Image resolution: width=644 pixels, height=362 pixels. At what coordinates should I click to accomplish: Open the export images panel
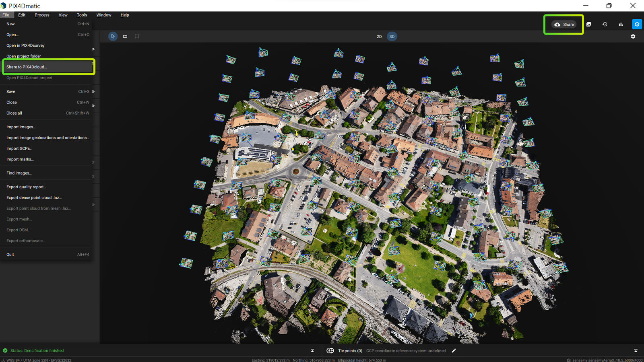coord(588,24)
